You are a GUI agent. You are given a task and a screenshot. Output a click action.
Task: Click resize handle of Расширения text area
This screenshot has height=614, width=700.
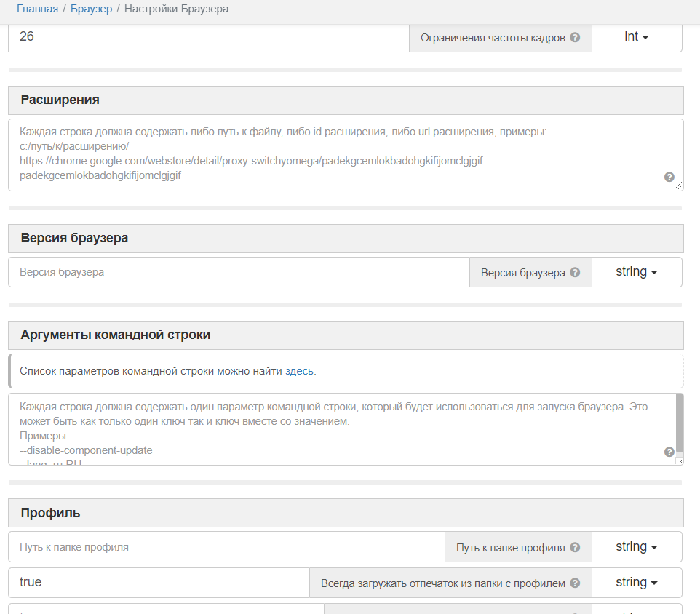pyautogui.click(x=679, y=186)
